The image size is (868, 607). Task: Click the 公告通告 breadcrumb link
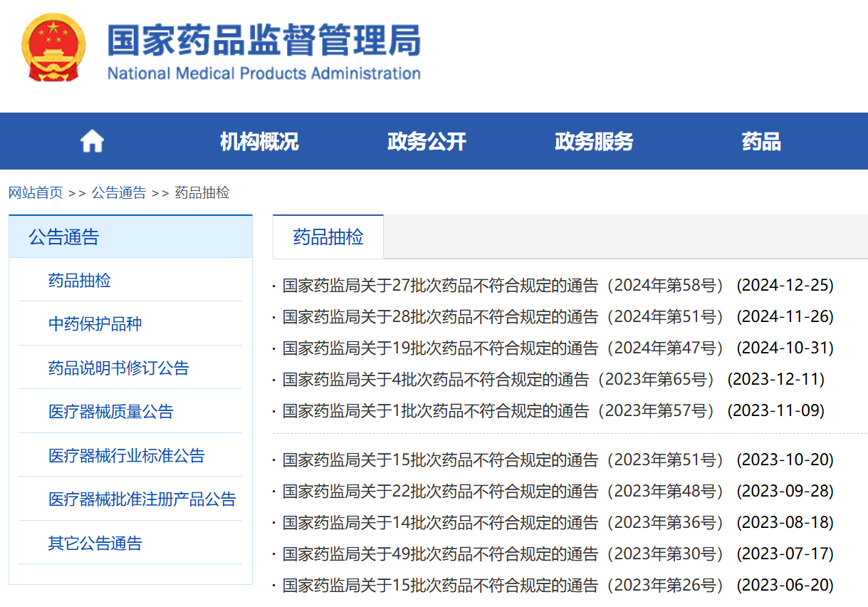pyautogui.click(x=119, y=192)
